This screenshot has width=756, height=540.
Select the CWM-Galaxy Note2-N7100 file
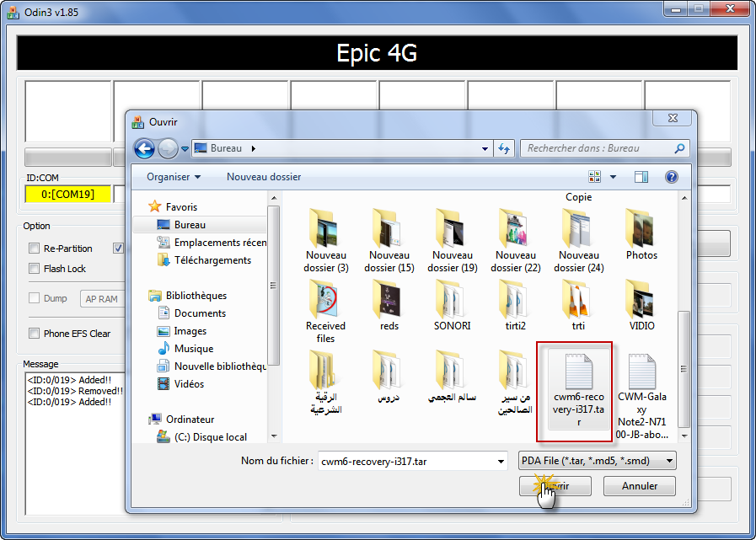click(x=641, y=395)
